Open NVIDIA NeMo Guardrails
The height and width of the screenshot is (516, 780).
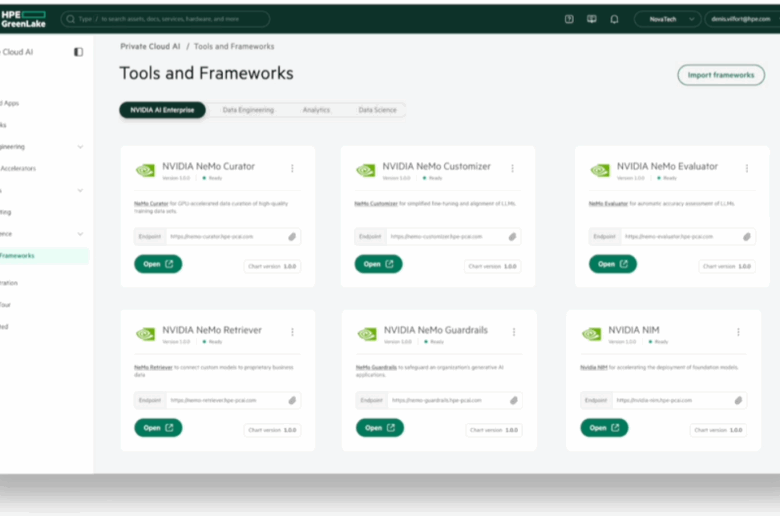pos(380,428)
